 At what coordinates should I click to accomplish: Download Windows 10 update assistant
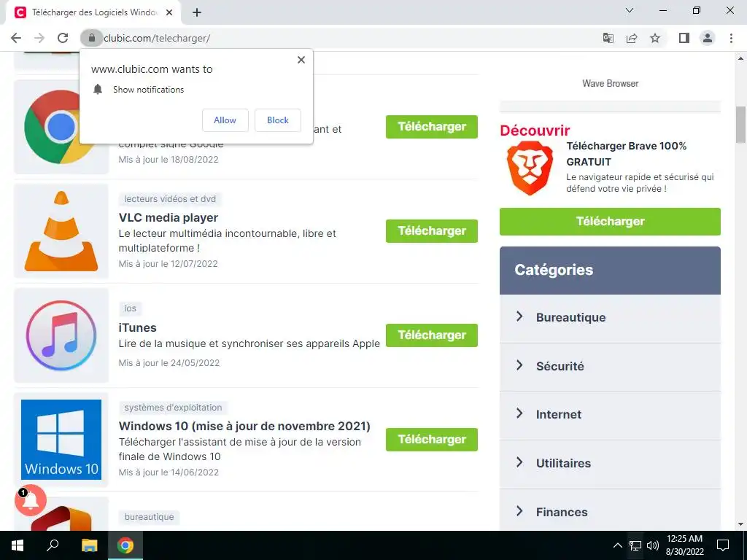(432, 440)
